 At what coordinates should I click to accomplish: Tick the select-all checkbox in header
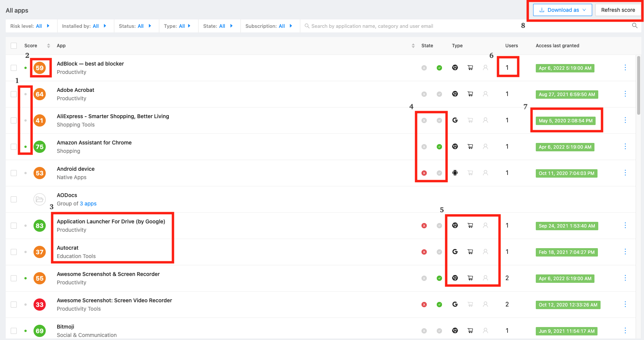14,46
